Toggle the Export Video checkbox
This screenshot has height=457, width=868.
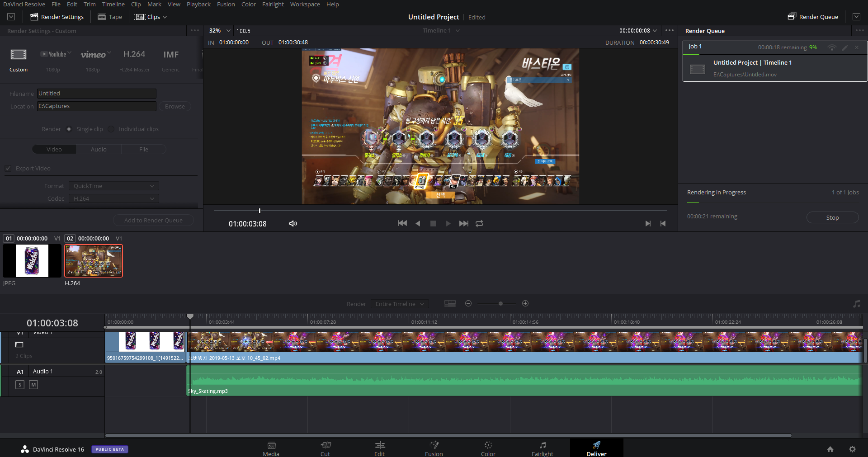[8, 168]
